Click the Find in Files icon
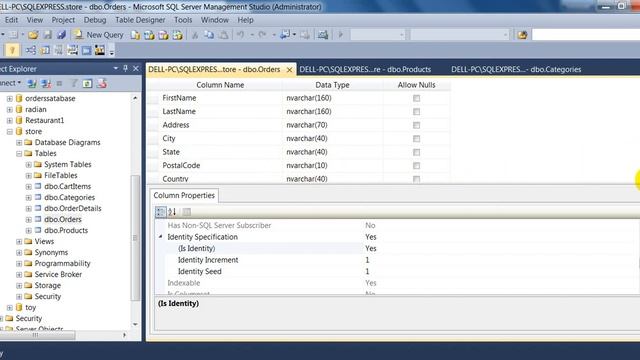 click(522, 35)
